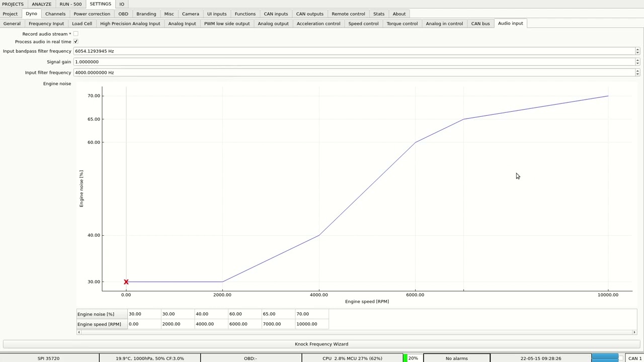Viewport: 644px width, 362px height.
Task: Select engine speed cell 0.00
Action: click(x=143, y=324)
